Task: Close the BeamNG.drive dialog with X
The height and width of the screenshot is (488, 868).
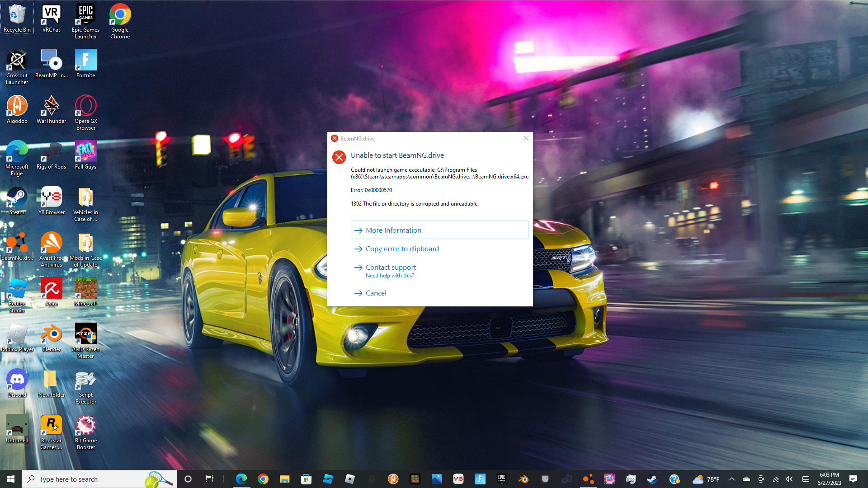Action: [x=526, y=138]
